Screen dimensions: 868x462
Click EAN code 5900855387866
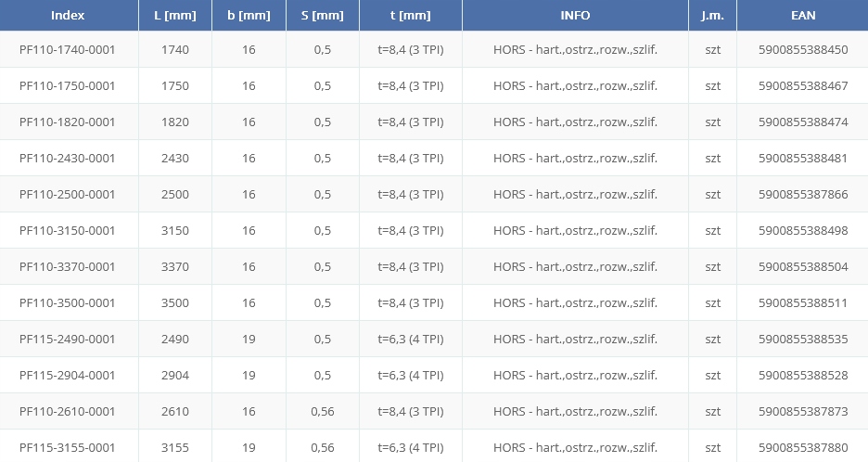[802, 195]
